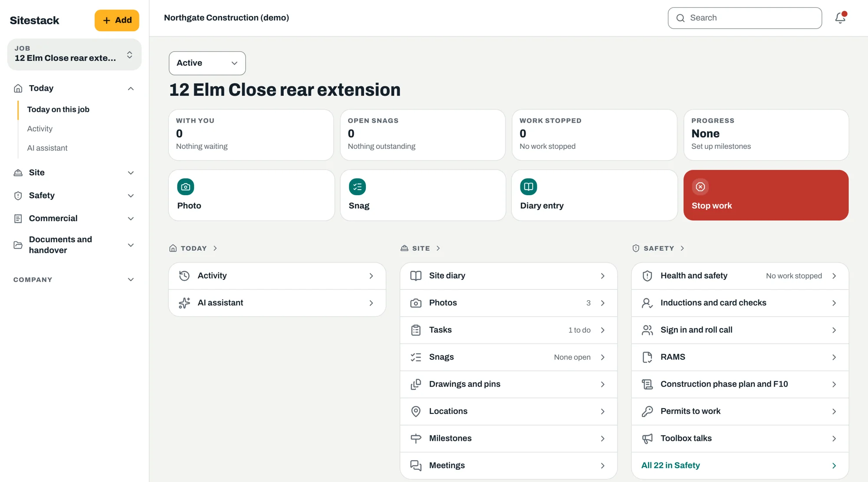868x482 pixels.
Task: Open the Active status dropdown
Action: point(207,63)
